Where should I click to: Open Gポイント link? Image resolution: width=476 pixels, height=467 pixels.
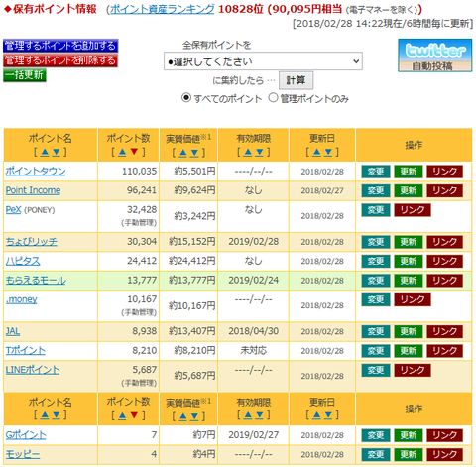tap(26, 435)
